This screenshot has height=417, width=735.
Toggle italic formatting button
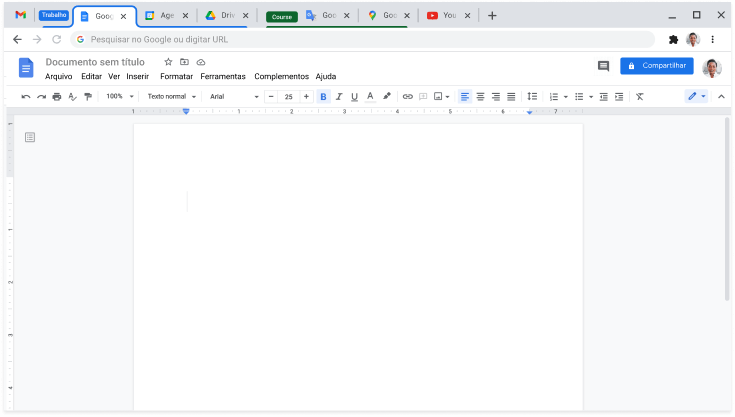click(339, 97)
